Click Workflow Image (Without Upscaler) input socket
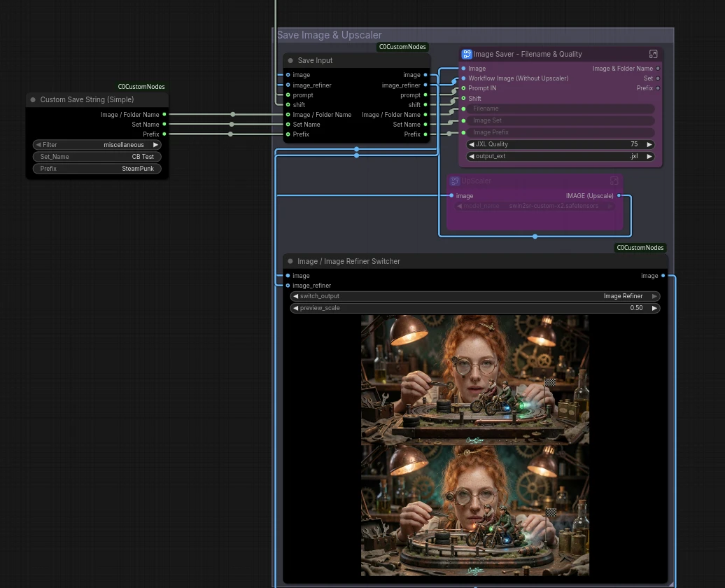725x588 pixels. point(463,78)
